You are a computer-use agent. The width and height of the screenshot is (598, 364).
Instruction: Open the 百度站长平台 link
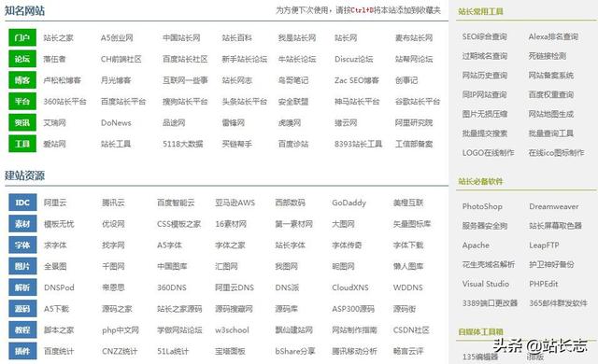click(x=123, y=102)
